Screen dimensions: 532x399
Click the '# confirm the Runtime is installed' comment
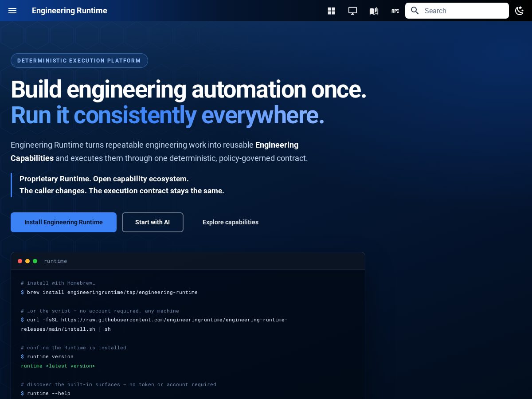[74, 348]
